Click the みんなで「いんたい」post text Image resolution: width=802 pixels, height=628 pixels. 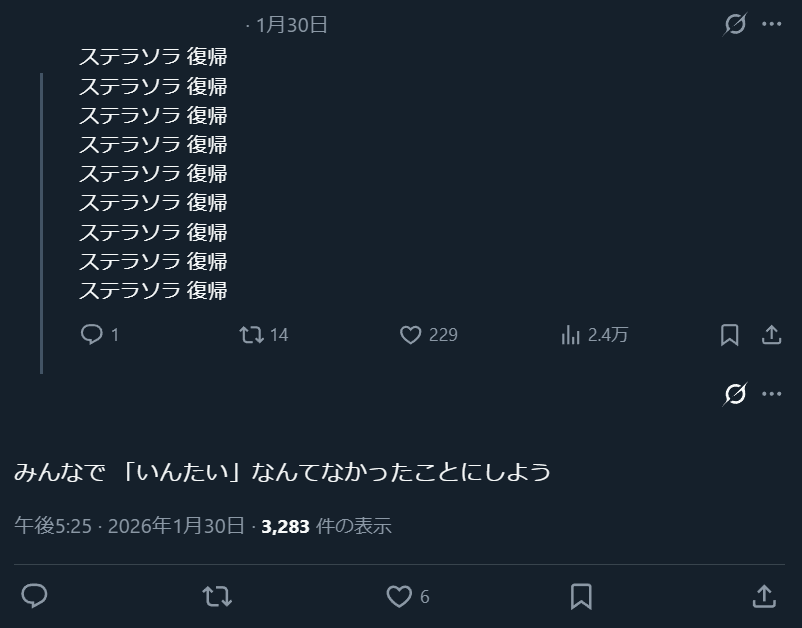(282, 471)
